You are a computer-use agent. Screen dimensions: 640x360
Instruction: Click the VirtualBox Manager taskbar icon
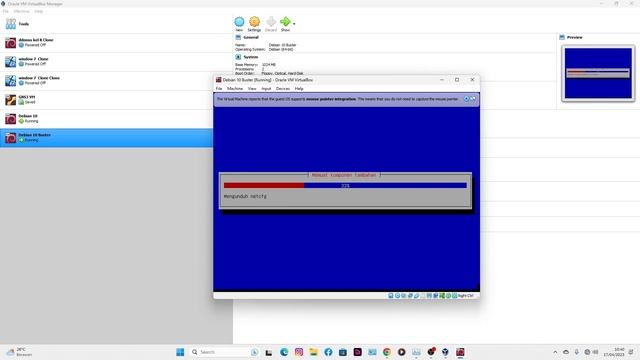445,352
